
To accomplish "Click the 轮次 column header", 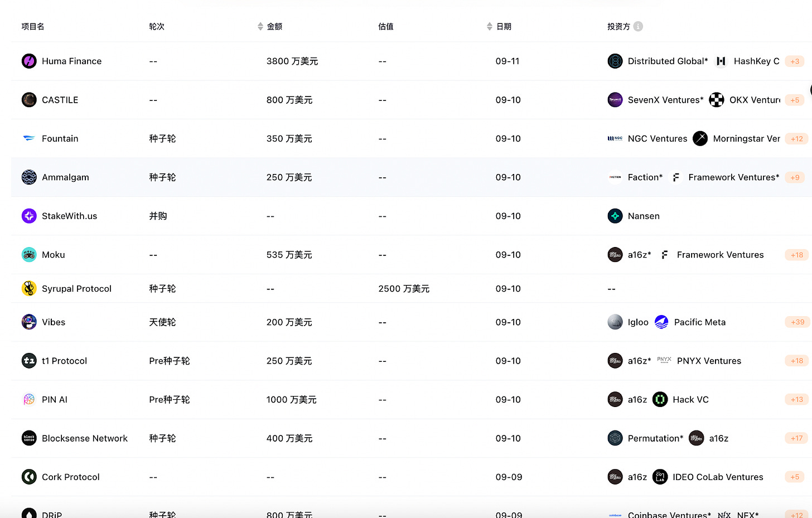I will pos(157,26).
